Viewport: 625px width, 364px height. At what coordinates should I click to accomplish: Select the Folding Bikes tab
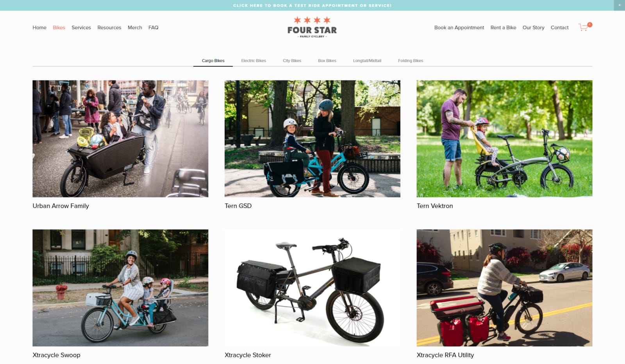click(x=411, y=60)
